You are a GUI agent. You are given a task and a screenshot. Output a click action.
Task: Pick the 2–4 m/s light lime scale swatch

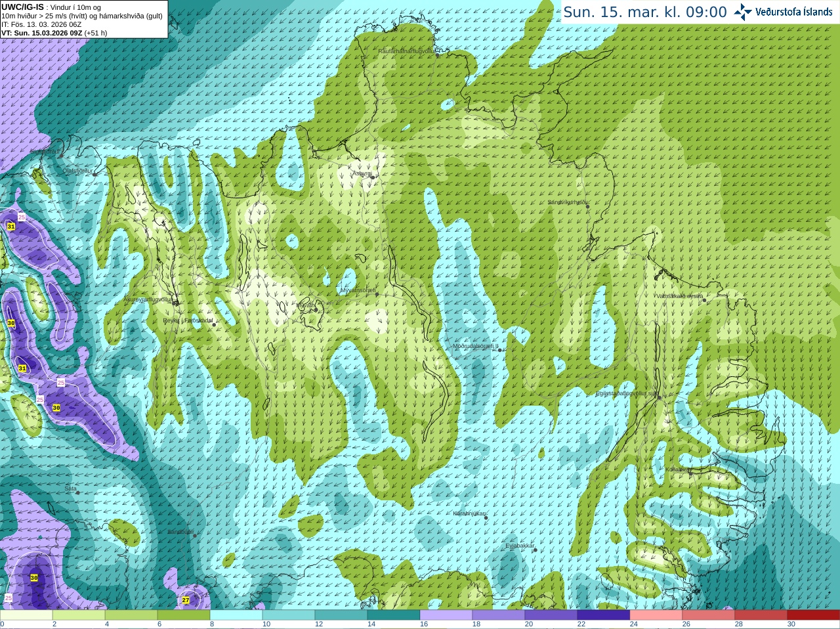pos(79,615)
